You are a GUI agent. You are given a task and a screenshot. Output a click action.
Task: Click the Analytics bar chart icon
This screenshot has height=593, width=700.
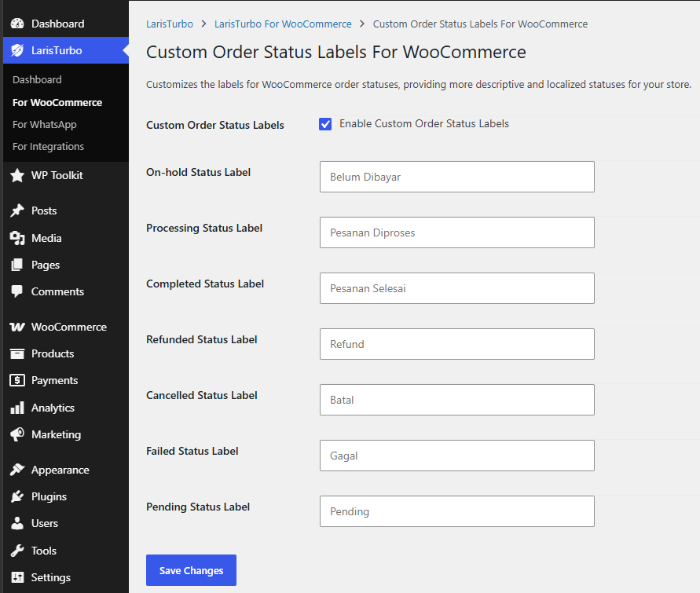[17, 408]
